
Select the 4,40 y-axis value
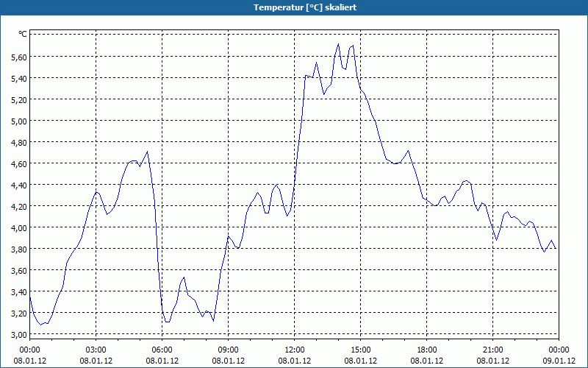19,185
